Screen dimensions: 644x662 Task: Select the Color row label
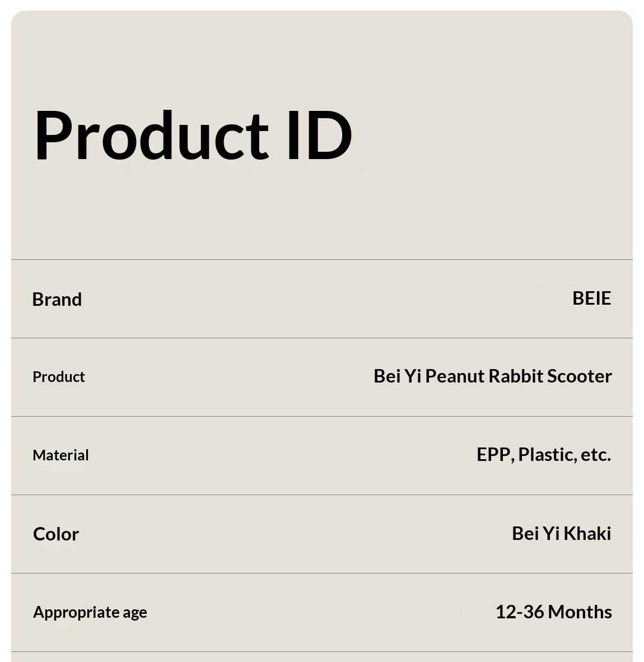coord(56,534)
